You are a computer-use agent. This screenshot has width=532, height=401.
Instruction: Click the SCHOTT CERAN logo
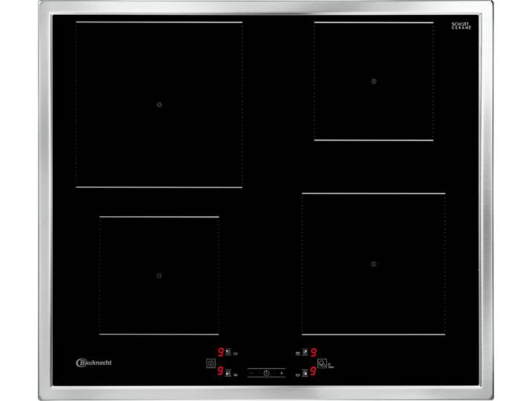(x=461, y=26)
